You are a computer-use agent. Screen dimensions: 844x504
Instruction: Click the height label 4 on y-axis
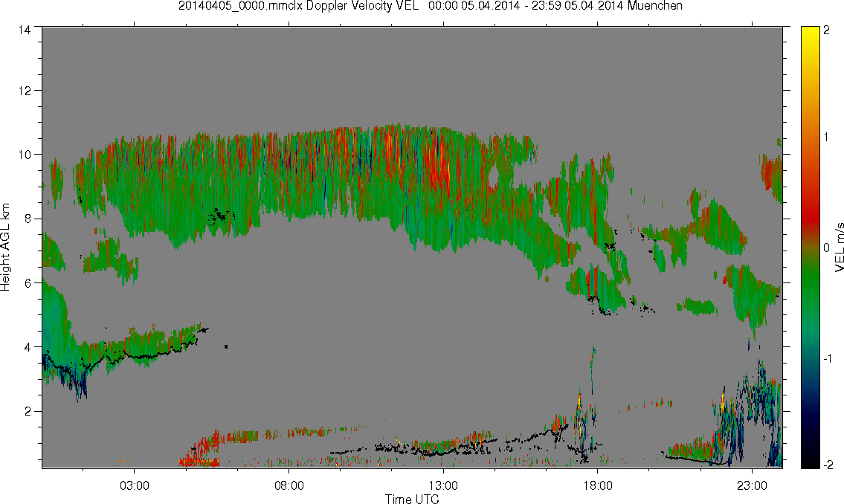tap(27, 347)
